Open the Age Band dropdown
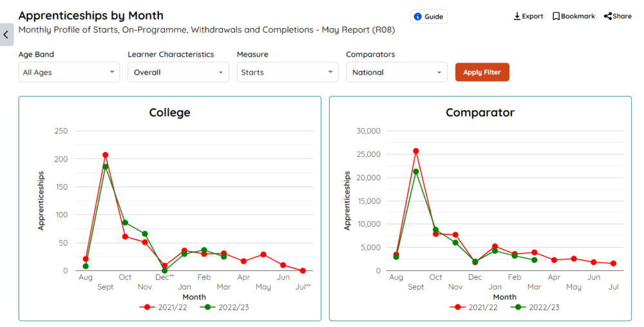Image resolution: width=644 pixels, height=327 pixels. point(69,72)
